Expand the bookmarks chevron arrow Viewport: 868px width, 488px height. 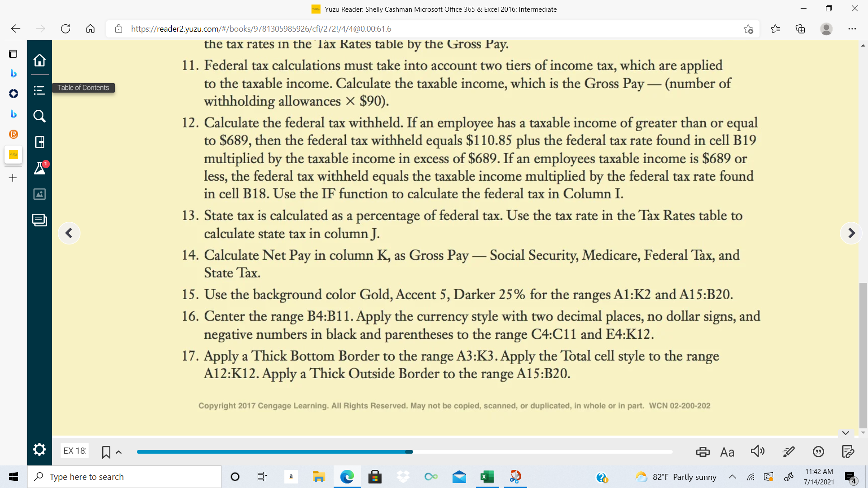point(119,452)
